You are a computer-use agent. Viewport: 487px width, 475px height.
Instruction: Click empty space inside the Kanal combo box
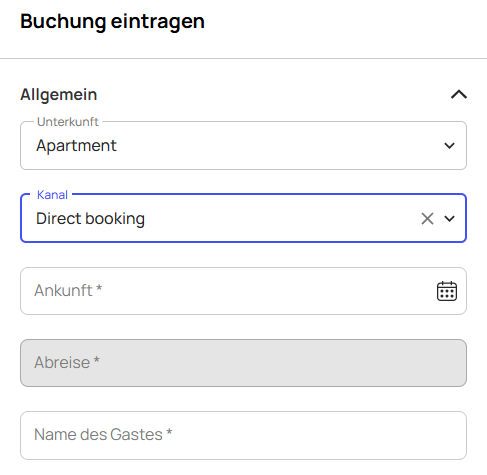point(280,219)
